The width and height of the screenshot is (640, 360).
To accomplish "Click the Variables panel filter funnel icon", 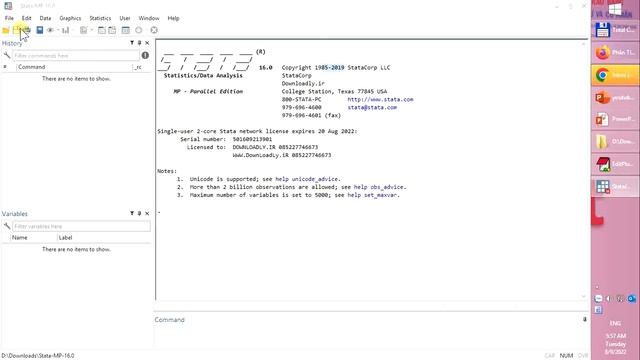I will click(x=132, y=213).
